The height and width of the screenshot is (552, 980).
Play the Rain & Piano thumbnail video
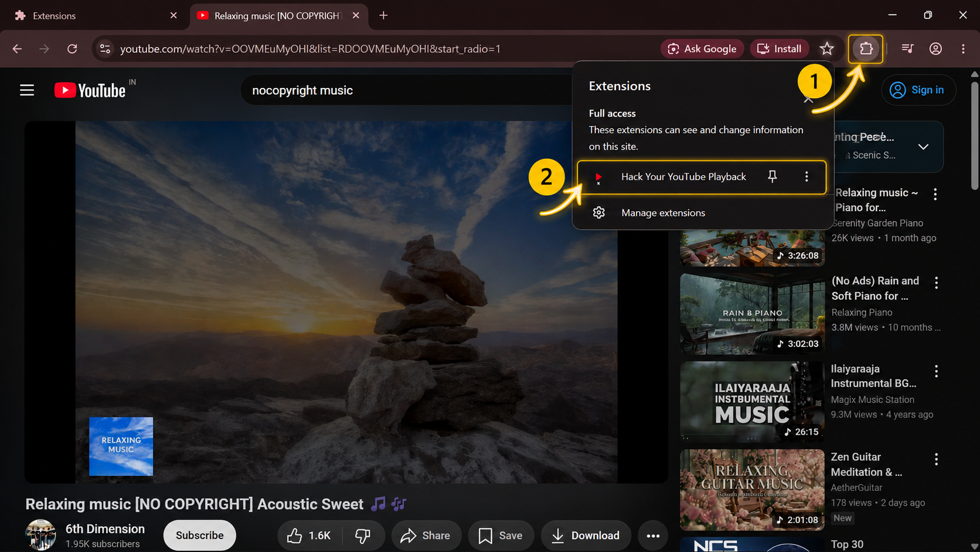pos(753,314)
